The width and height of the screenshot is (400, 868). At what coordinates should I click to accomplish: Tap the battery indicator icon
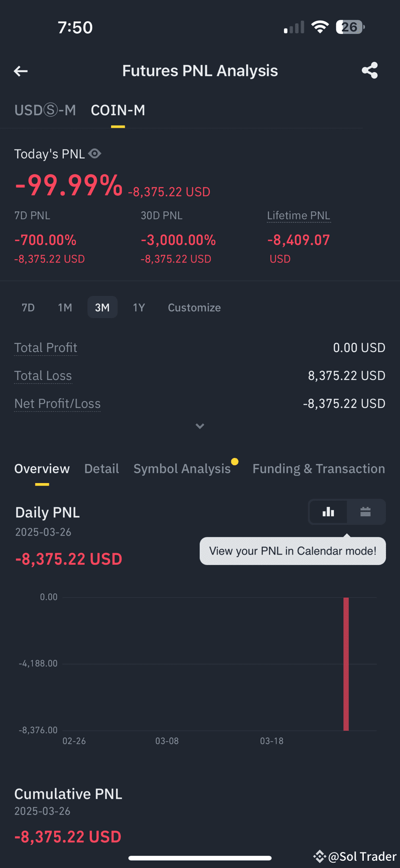tap(350, 27)
